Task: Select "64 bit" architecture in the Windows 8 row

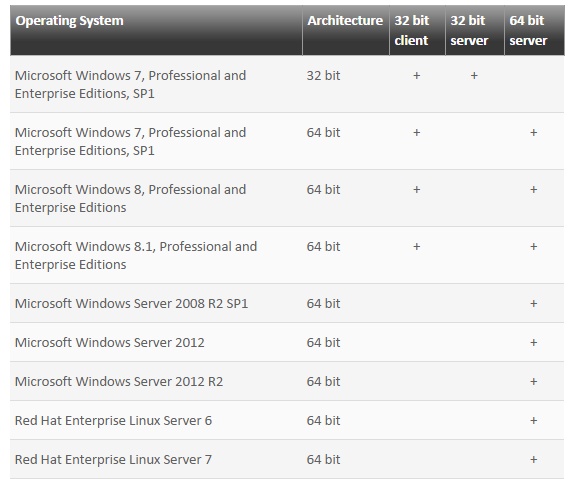Action: 323,190
